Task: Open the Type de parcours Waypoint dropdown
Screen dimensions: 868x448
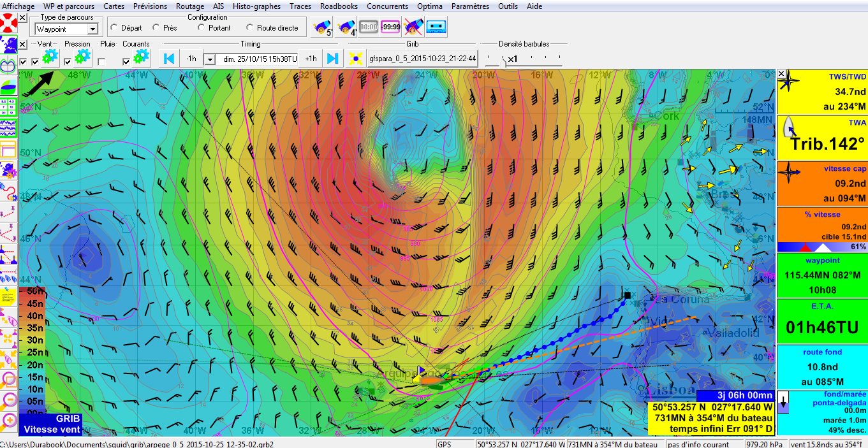Action: tap(92, 29)
